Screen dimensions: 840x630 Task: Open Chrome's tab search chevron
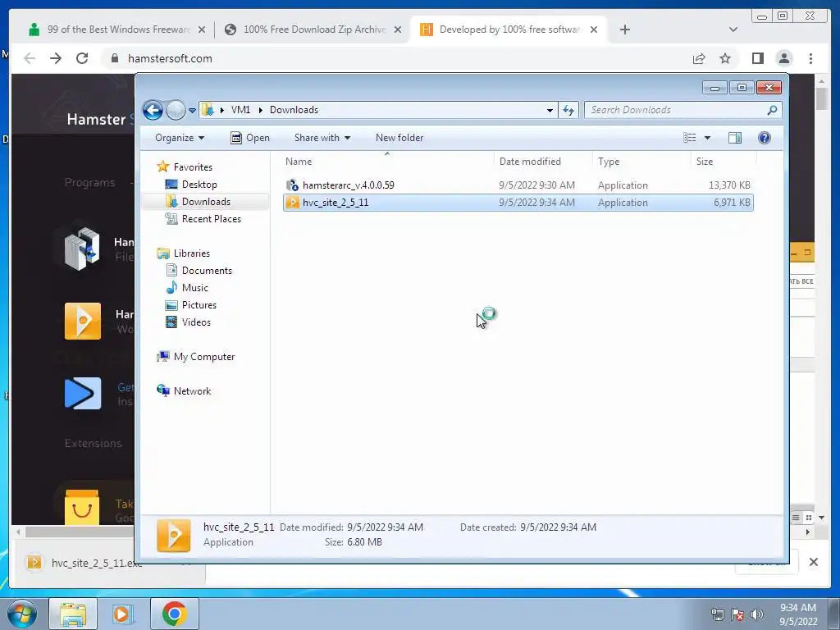point(733,30)
